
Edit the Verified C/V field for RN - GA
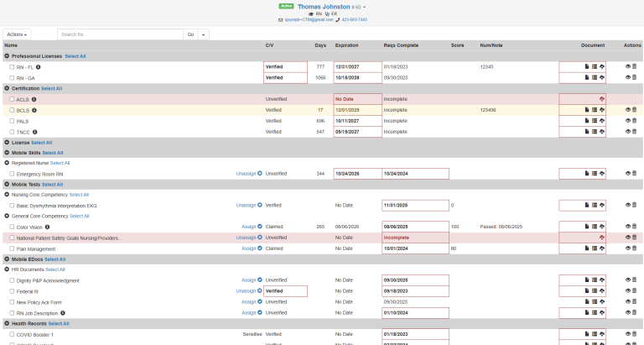(285, 78)
